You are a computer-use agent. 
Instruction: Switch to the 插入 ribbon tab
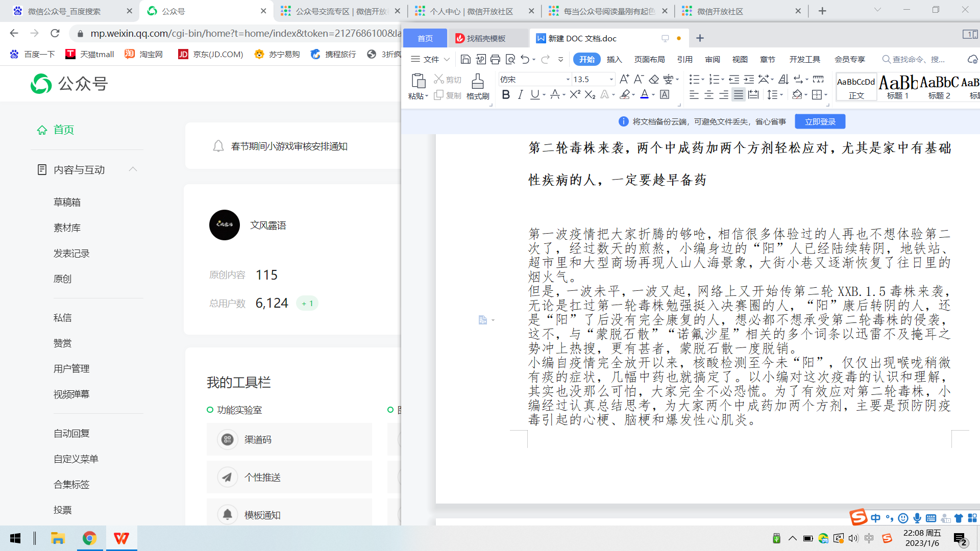[x=614, y=60]
